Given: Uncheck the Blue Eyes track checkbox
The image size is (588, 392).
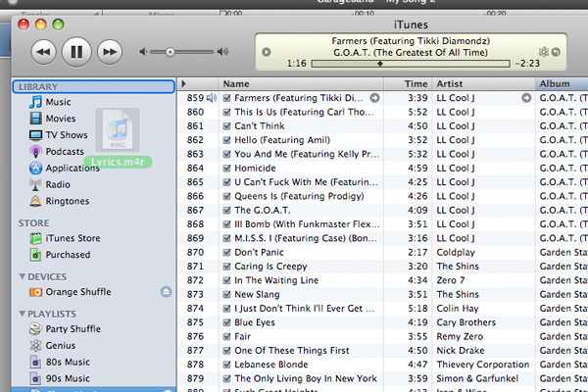Looking at the screenshot, I should [226, 322].
